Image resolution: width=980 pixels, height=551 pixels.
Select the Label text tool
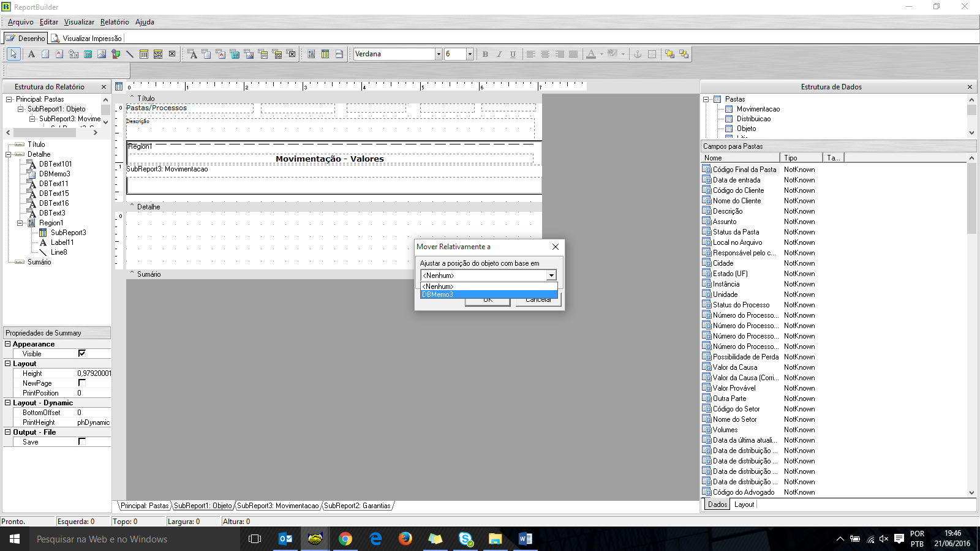(31, 54)
